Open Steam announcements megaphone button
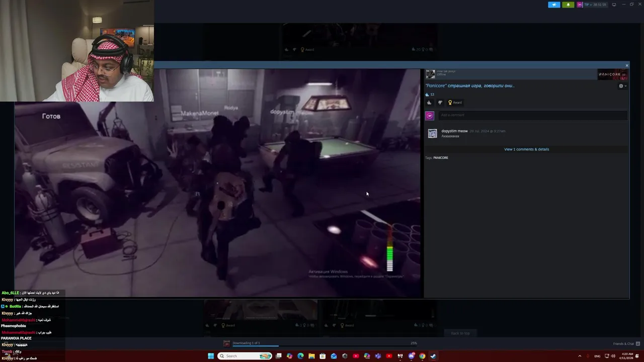The image size is (644, 362). pos(554,5)
